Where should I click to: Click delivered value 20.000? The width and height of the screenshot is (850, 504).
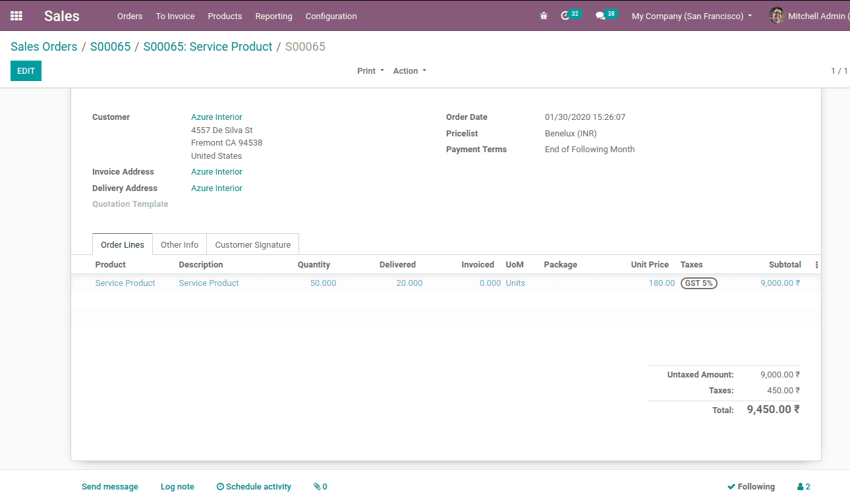(409, 283)
